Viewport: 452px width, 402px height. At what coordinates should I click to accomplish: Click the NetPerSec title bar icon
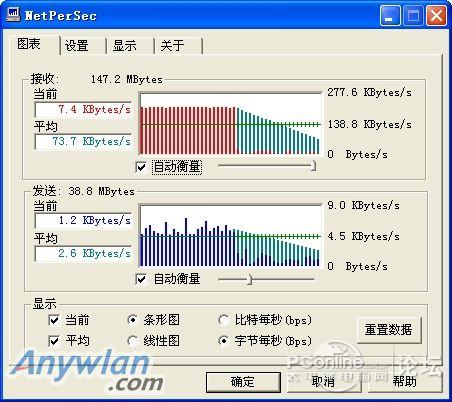point(13,15)
